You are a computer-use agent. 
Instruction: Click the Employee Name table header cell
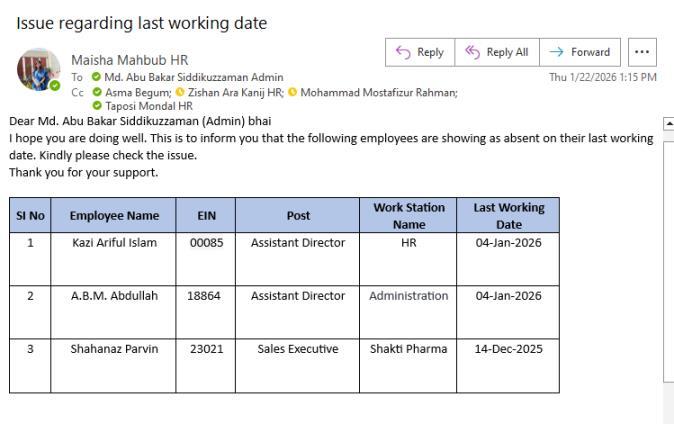point(114,215)
